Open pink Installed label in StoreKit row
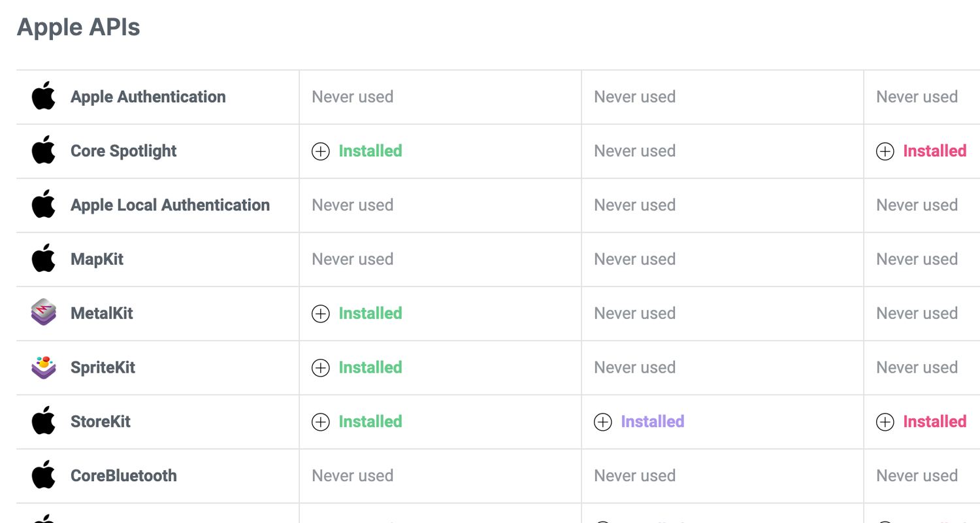980x523 pixels. 935,422
